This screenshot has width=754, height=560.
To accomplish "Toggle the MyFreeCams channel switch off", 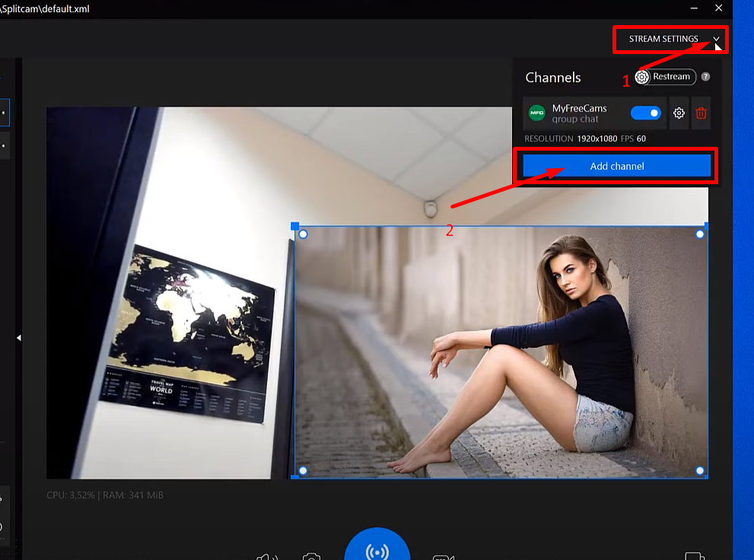I will click(x=645, y=113).
